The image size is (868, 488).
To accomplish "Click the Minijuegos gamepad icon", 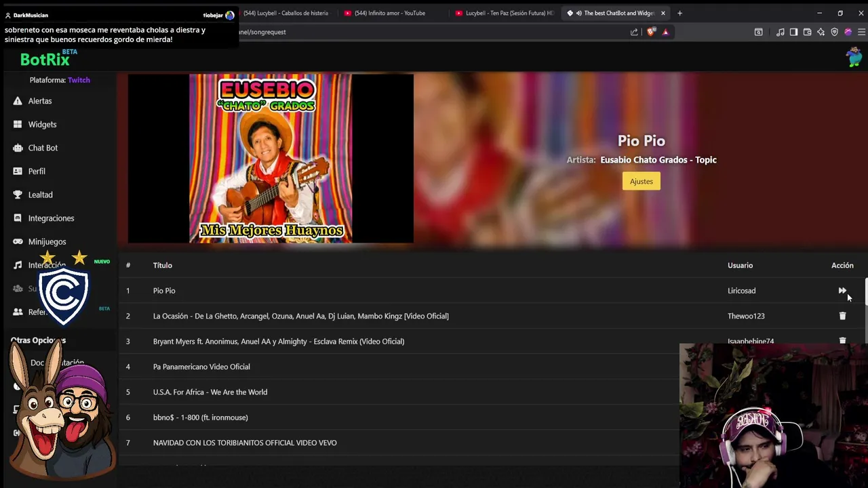I will pyautogui.click(x=18, y=241).
